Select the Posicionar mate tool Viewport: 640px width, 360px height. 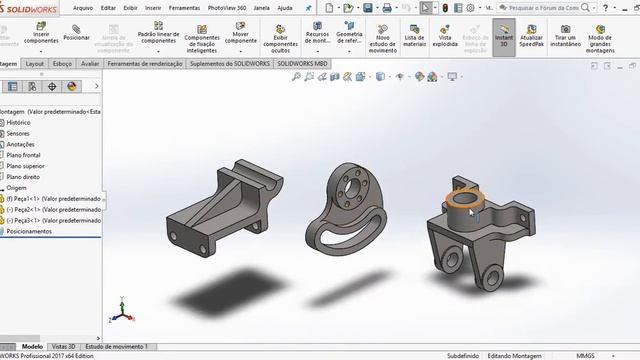tap(76, 33)
